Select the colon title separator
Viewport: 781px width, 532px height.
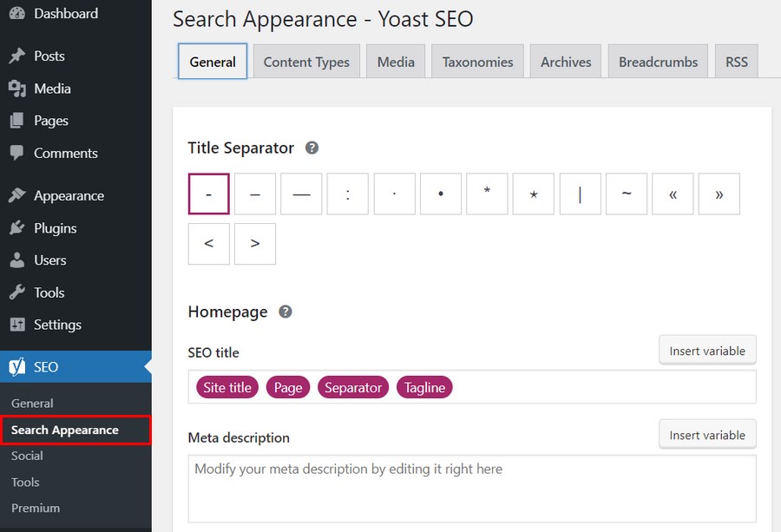tap(348, 194)
